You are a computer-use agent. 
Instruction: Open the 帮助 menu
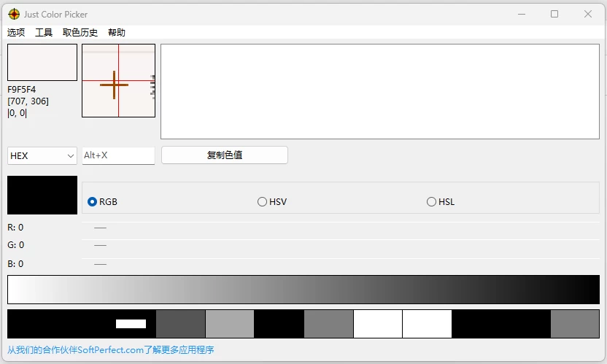pyautogui.click(x=117, y=33)
